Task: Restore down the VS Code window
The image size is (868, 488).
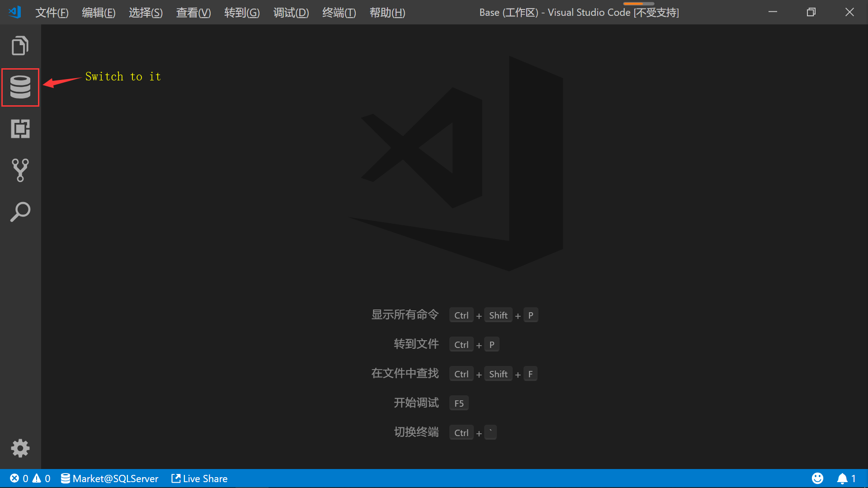Action: point(811,12)
